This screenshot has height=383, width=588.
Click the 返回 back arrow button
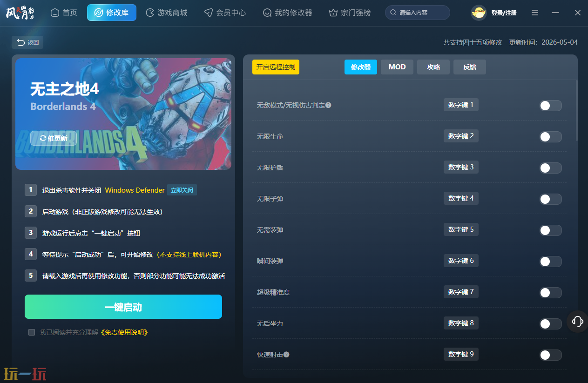(x=27, y=42)
